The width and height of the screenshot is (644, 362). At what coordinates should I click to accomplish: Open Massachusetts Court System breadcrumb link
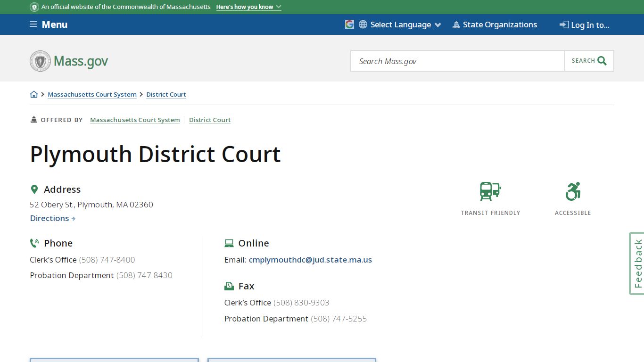point(92,95)
